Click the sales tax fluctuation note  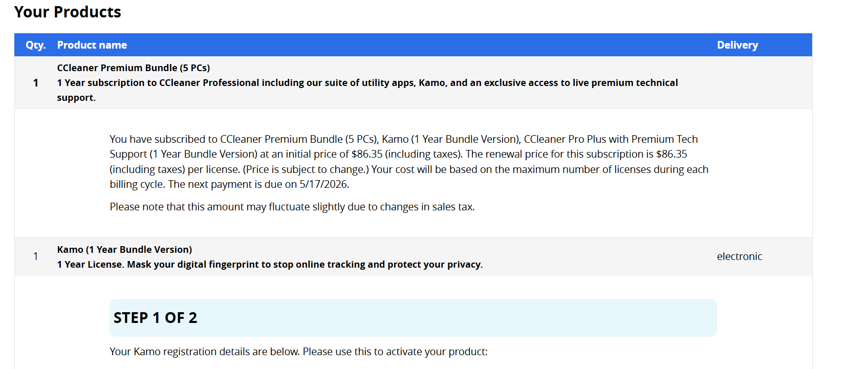(292, 207)
